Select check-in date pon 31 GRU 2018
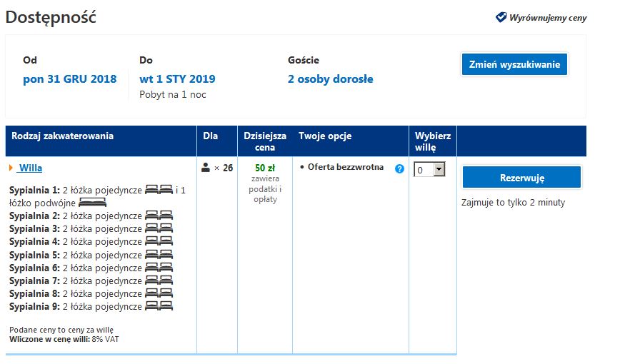The width and height of the screenshot is (625, 364). click(x=70, y=79)
